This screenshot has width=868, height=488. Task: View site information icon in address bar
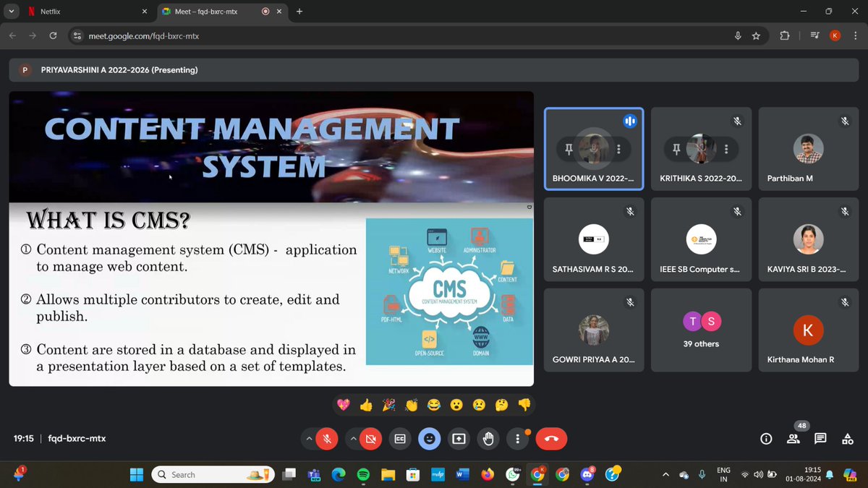click(x=78, y=35)
